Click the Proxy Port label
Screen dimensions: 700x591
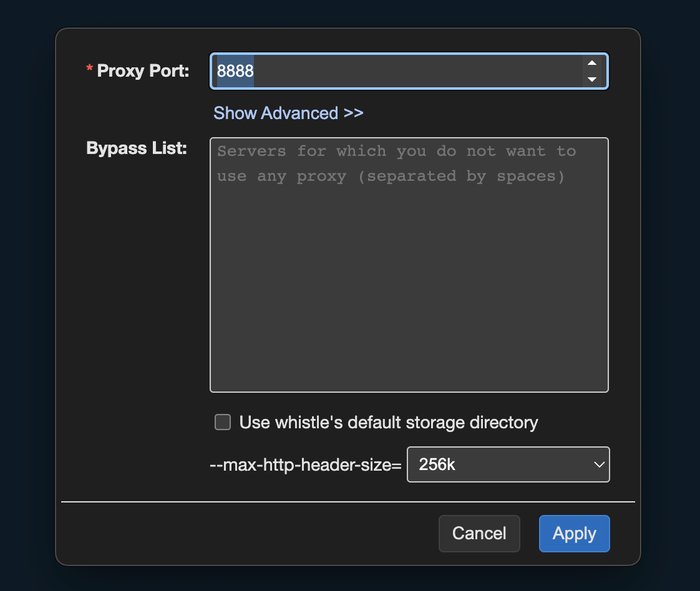pyautogui.click(x=143, y=71)
